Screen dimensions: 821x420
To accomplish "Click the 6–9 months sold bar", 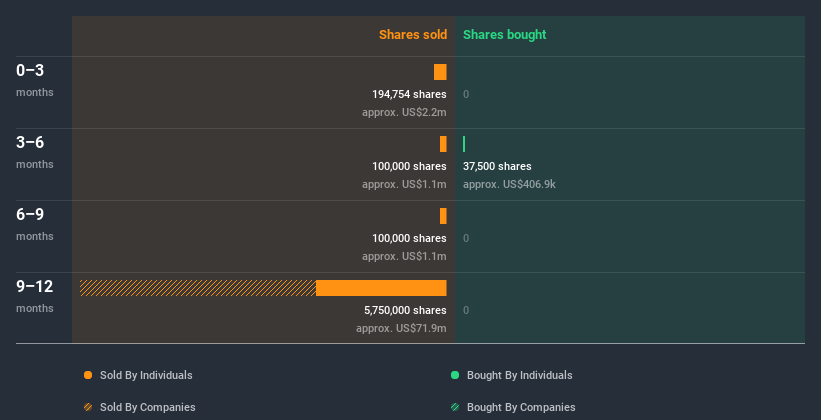I will point(443,216).
